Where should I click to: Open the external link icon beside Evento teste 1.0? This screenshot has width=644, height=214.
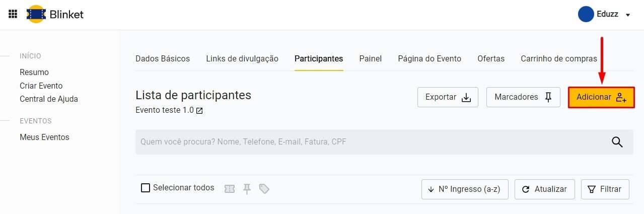[199, 111]
